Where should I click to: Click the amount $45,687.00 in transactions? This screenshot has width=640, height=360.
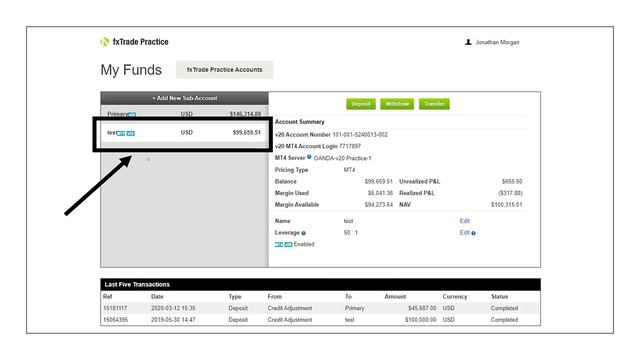[422, 308]
